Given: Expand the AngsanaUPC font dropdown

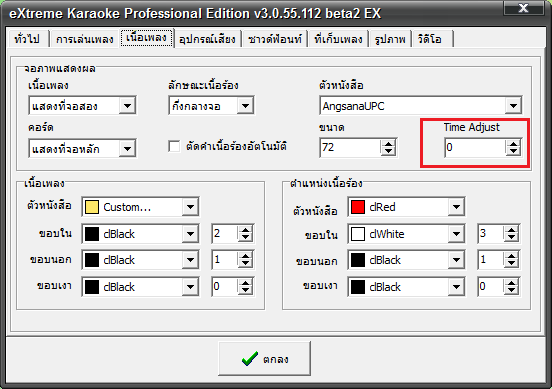Looking at the screenshot, I should tap(513, 105).
